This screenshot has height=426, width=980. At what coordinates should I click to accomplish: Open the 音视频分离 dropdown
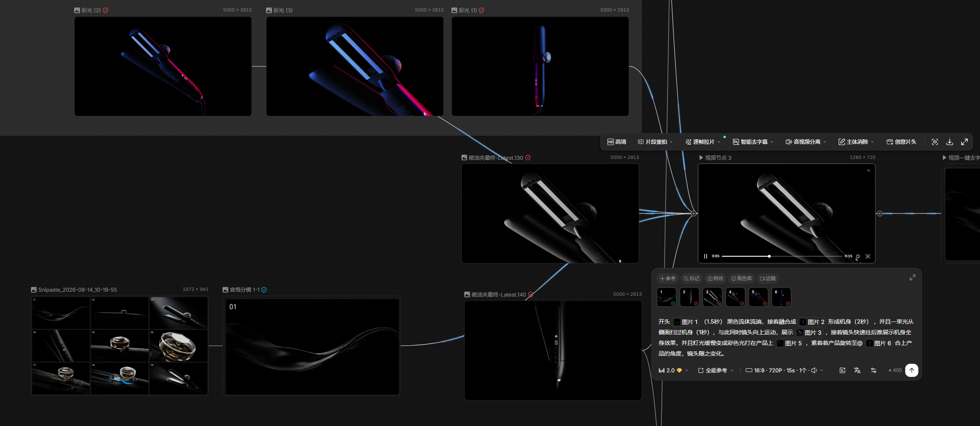pyautogui.click(x=806, y=142)
